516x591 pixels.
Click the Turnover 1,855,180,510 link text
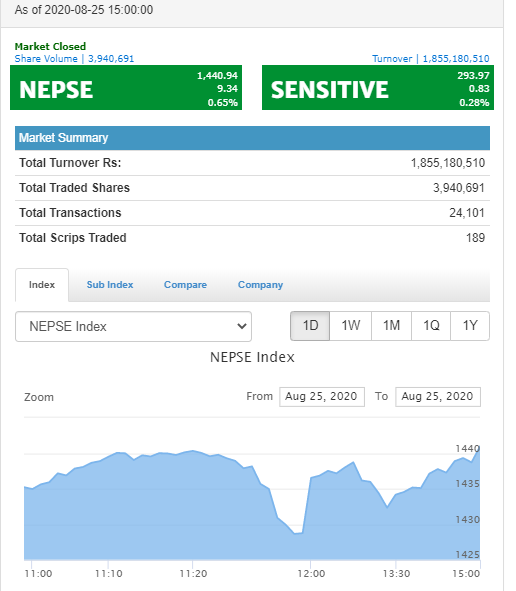coord(431,59)
